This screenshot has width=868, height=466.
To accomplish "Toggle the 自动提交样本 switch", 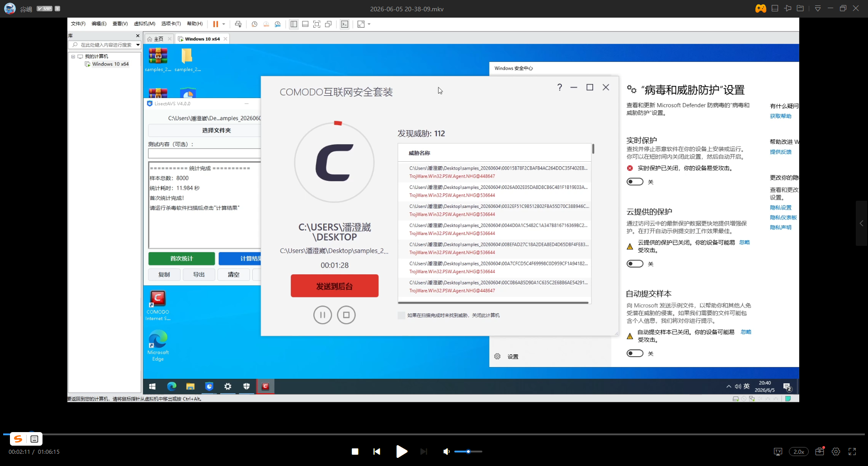I will 635,353.
